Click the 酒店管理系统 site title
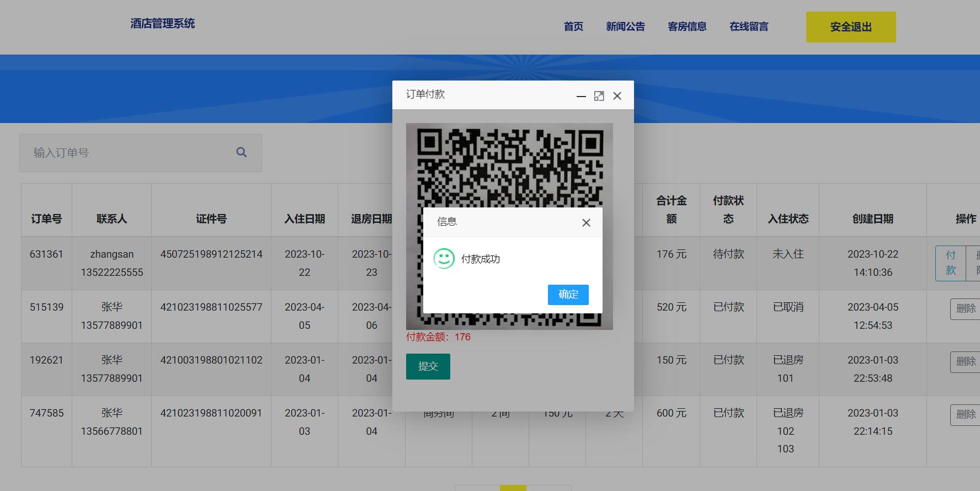 tap(163, 23)
